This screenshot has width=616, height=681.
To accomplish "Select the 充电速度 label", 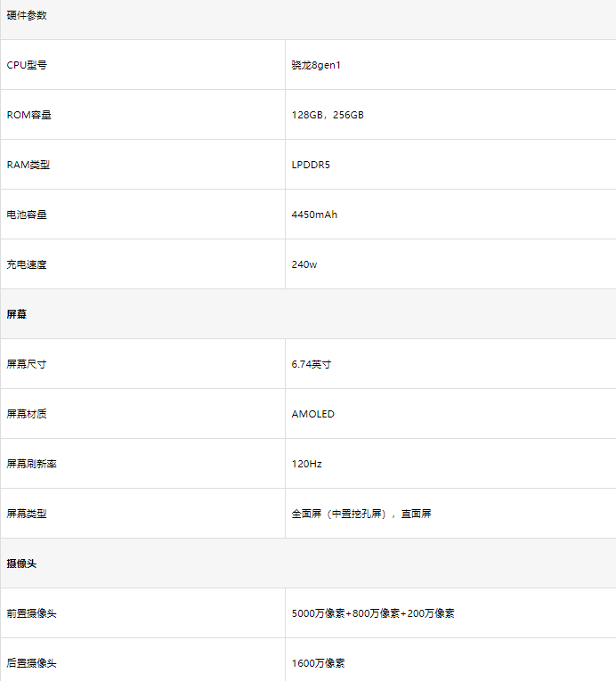I will 27,264.
